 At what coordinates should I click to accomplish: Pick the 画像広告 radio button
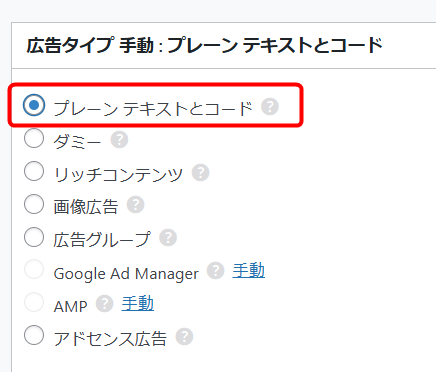coord(34,204)
